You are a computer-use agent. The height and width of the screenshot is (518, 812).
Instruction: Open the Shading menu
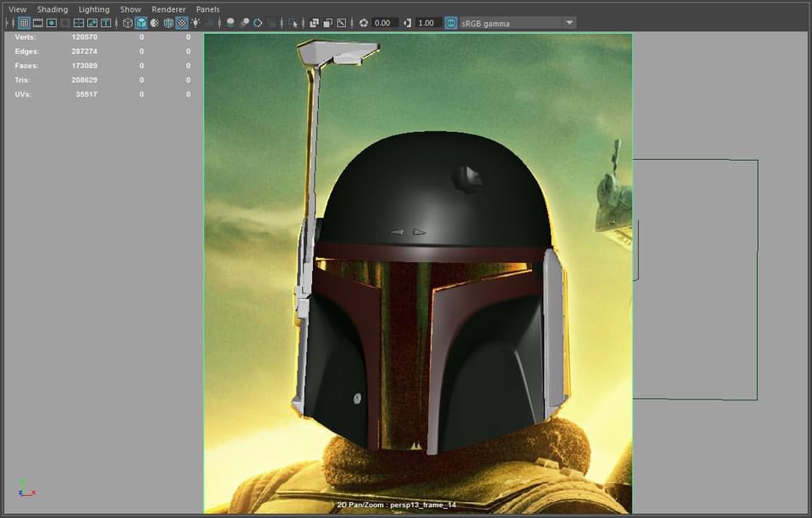pos(52,9)
